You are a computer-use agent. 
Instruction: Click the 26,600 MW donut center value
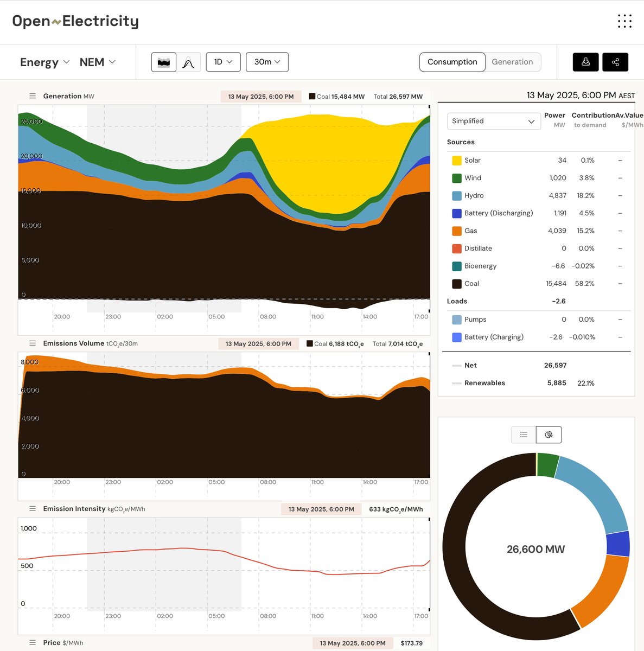[x=535, y=550]
